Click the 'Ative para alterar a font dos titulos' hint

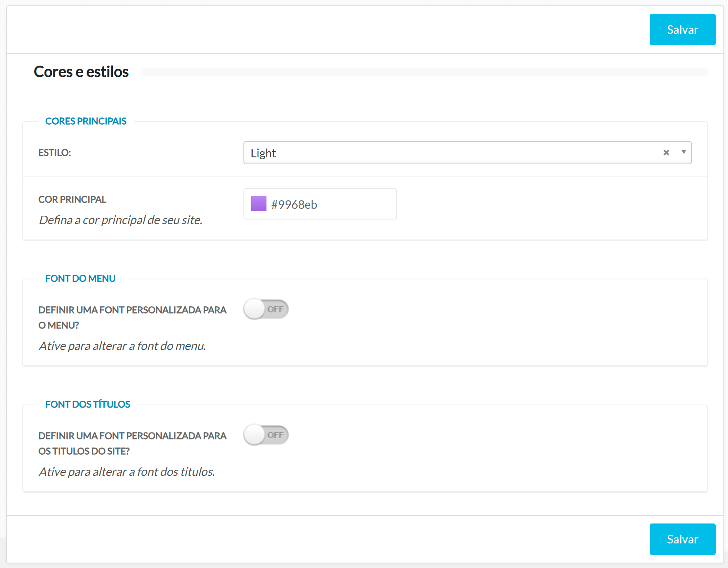tap(127, 472)
